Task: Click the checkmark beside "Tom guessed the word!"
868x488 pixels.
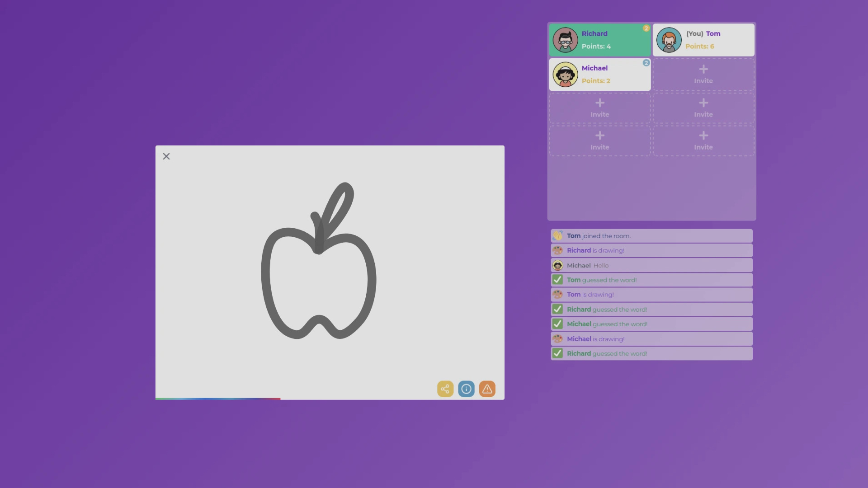Action: point(557,279)
